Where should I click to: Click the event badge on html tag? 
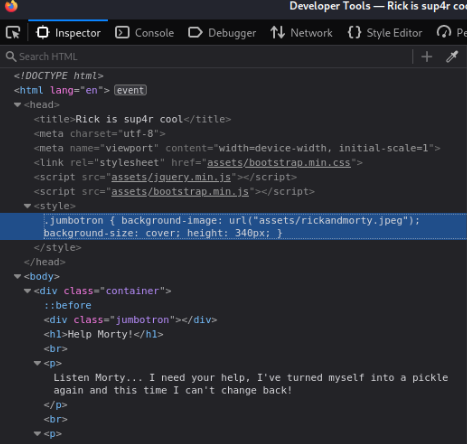pyautogui.click(x=130, y=90)
